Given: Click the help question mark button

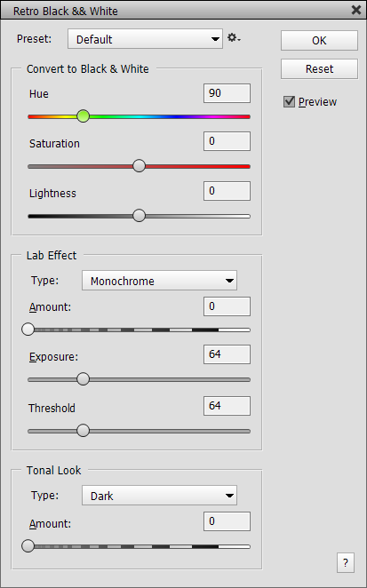Looking at the screenshot, I should pos(346,562).
